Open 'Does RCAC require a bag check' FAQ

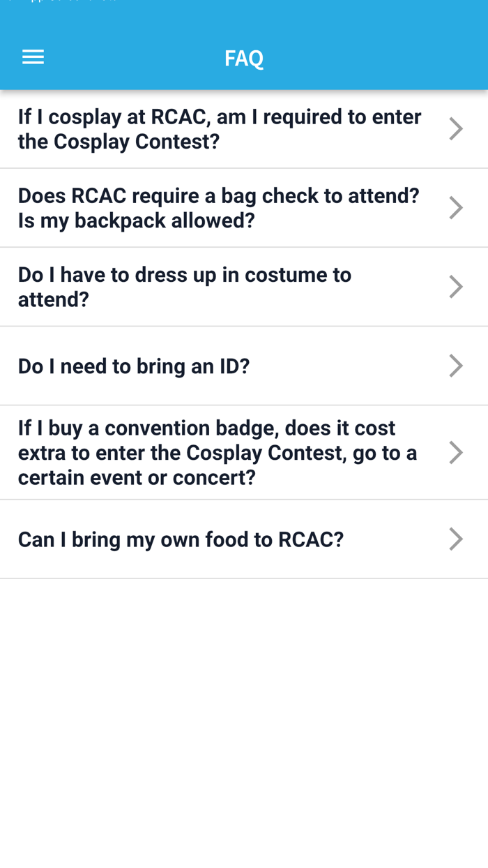coord(220,207)
